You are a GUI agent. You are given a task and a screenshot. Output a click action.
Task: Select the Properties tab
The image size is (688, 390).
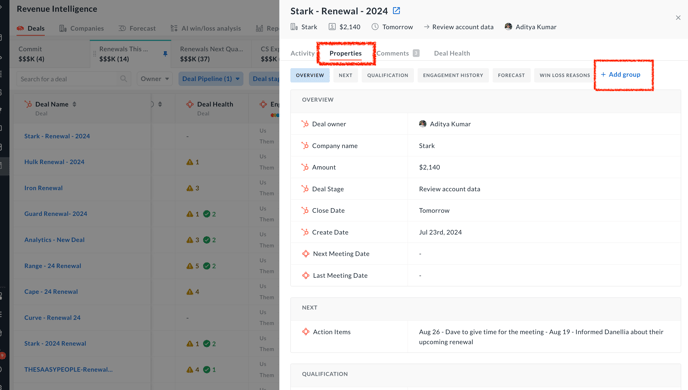tap(345, 53)
